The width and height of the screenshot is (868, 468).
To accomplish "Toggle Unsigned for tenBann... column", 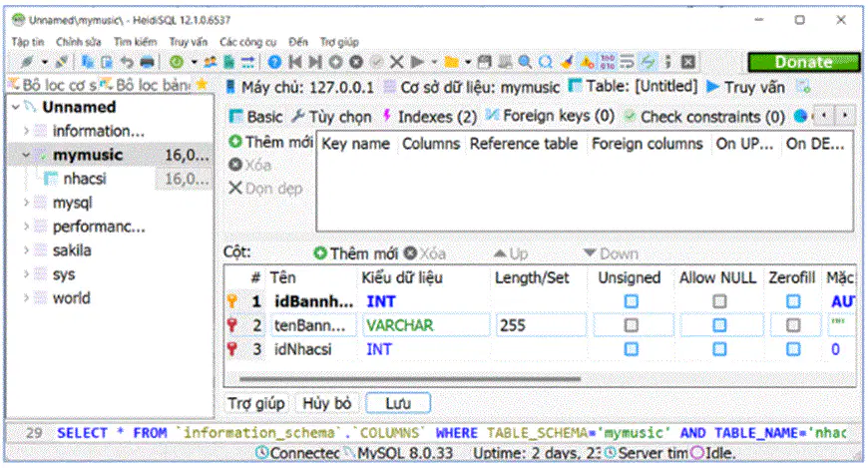I will (x=632, y=325).
